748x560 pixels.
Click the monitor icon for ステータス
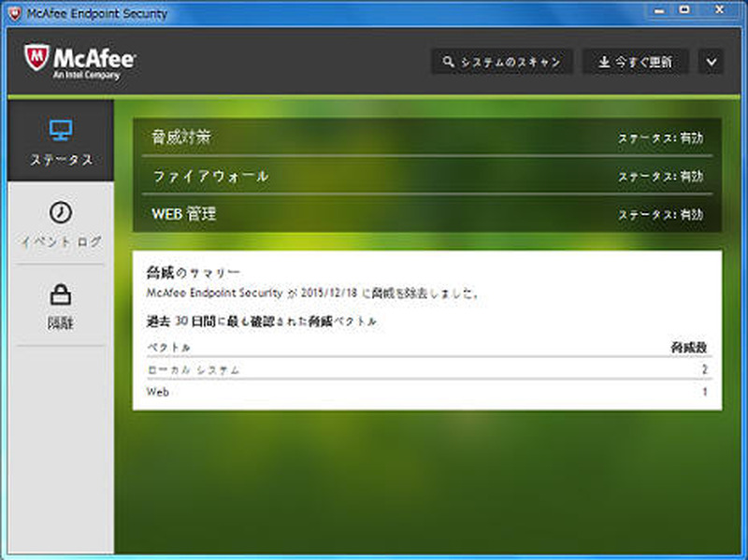pyautogui.click(x=60, y=129)
